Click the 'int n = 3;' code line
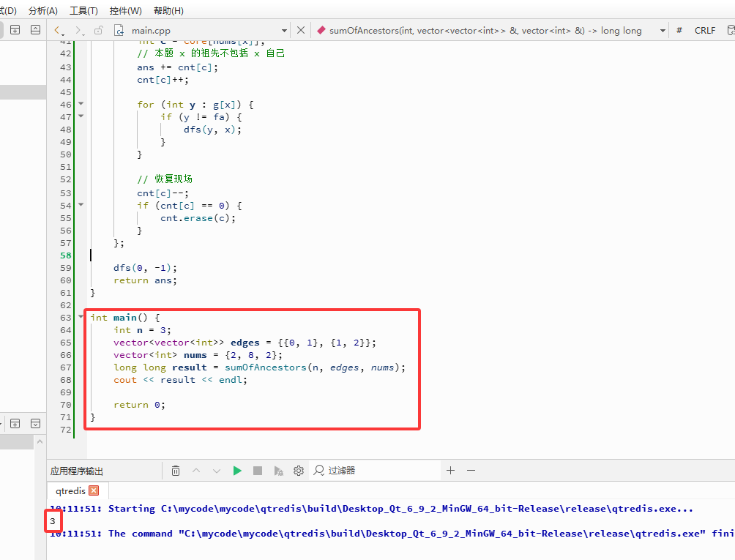Image resolution: width=735 pixels, height=560 pixels. coord(142,330)
